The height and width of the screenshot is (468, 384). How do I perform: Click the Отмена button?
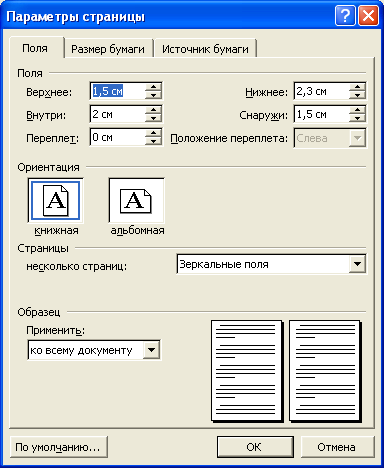[337, 447]
